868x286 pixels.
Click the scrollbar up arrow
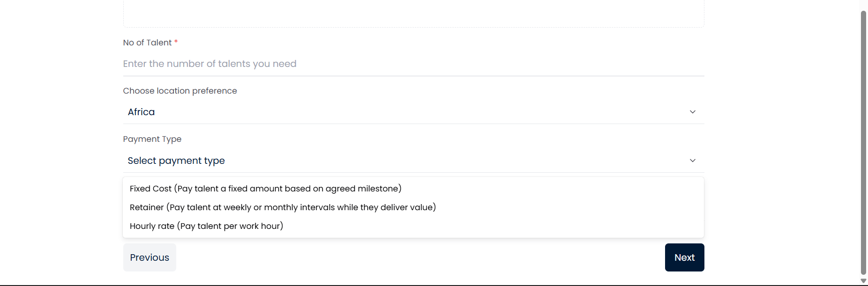pyautogui.click(x=862, y=4)
